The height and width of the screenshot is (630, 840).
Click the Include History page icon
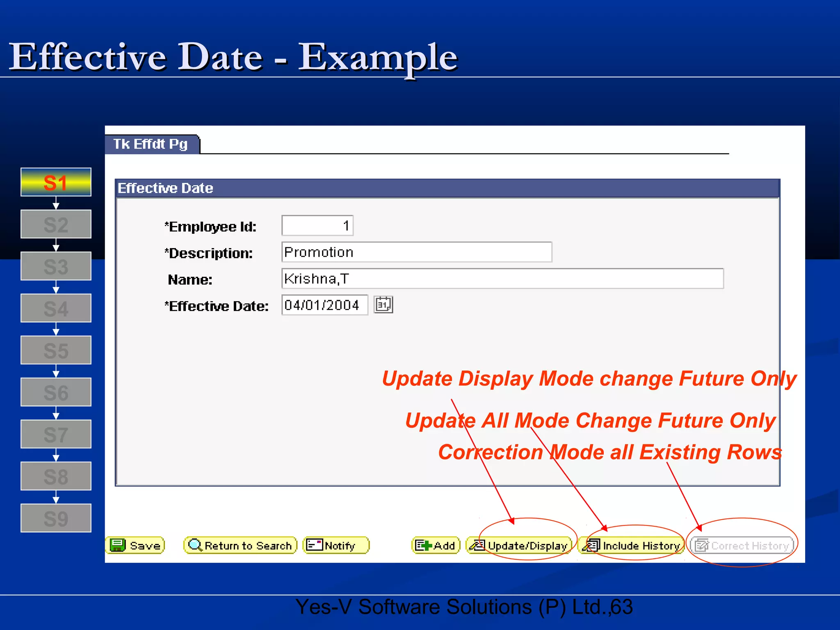(591, 545)
